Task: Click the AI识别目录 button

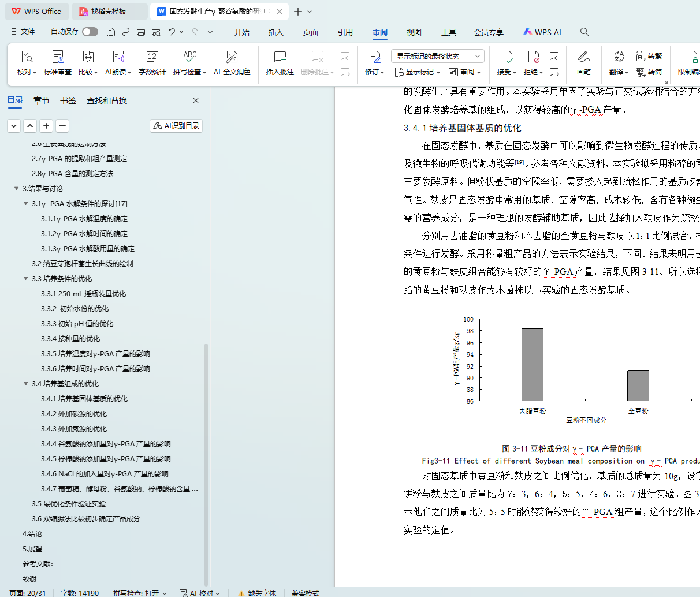Action: click(x=176, y=126)
